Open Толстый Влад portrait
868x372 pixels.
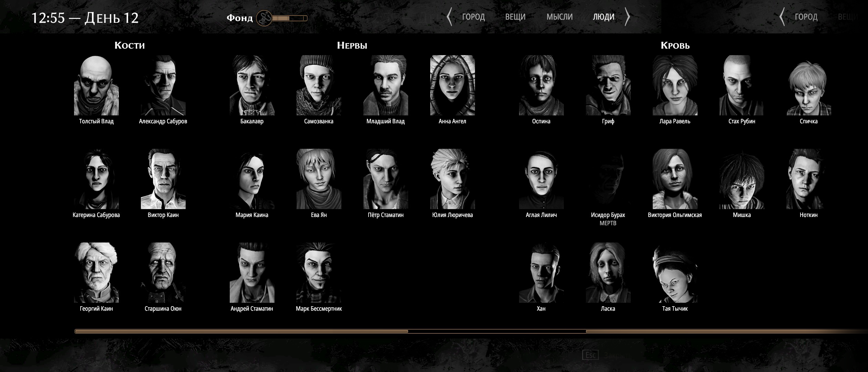96,85
